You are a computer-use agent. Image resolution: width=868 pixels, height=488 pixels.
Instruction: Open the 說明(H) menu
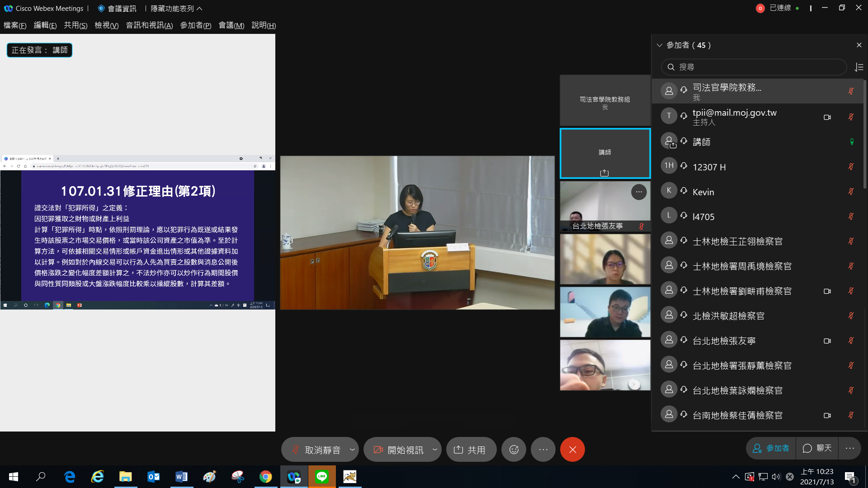(x=264, y=25)
